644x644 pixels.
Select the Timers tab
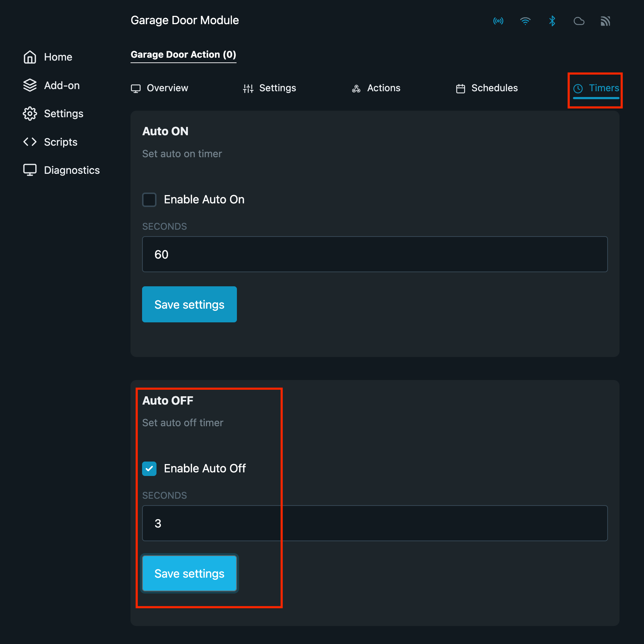[x=596, y=88]
